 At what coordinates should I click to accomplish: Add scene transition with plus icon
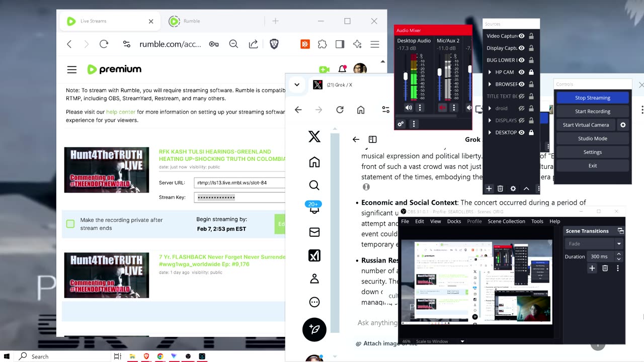coord(592,268)
